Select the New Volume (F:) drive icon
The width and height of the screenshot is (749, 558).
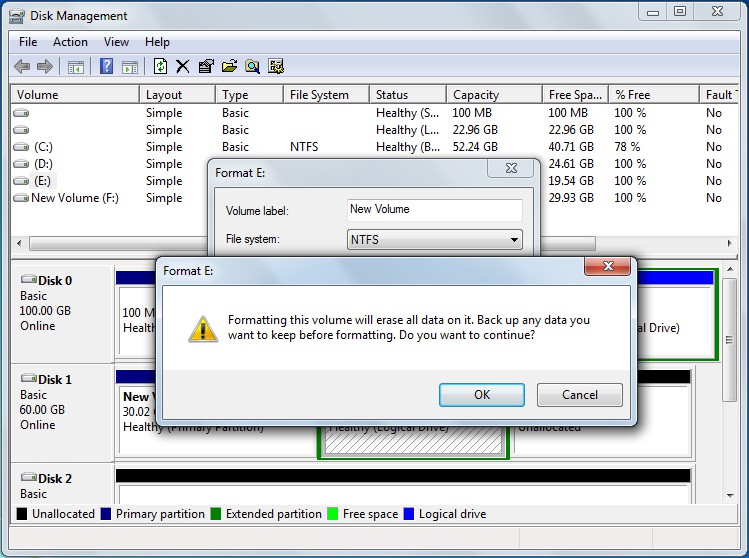tap(21, 198)
